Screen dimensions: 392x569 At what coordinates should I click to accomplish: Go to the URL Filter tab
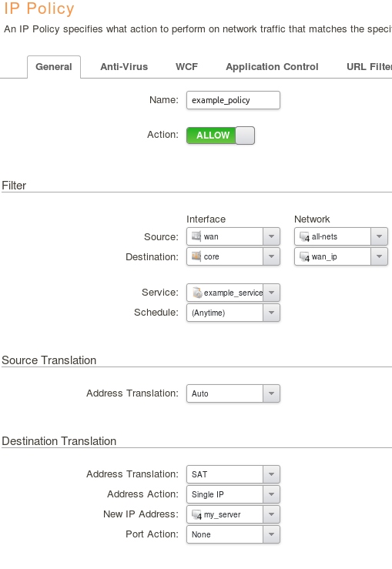pyautogui.click(x=369, y=67)
